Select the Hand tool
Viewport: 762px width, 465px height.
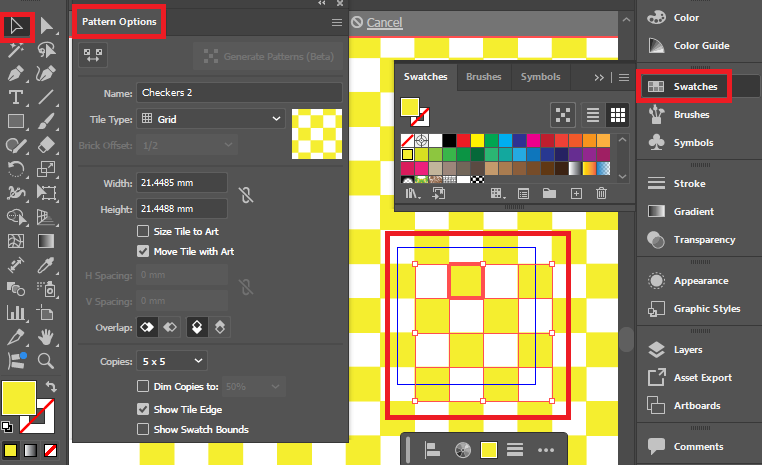(46, 336)
